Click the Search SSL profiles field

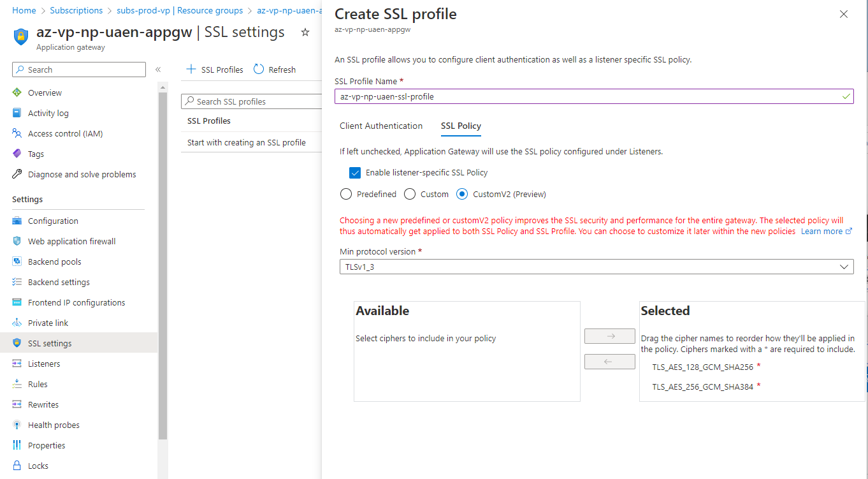(x=252, y=101)
